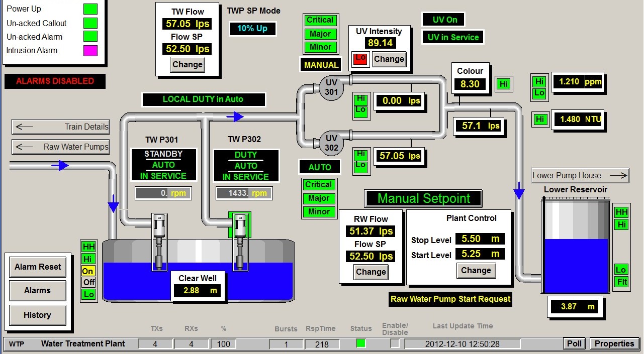Click the Intrusion Alarm indicator
This screenshot has width=644, height=354.
click(x=89, y=50)
